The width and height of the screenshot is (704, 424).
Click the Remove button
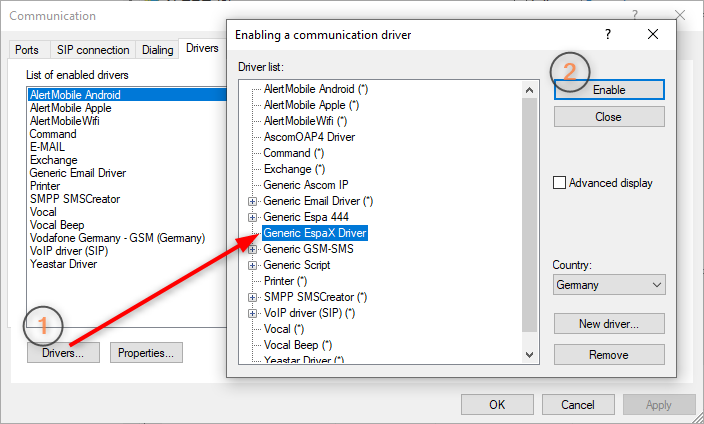pos(608,355)
